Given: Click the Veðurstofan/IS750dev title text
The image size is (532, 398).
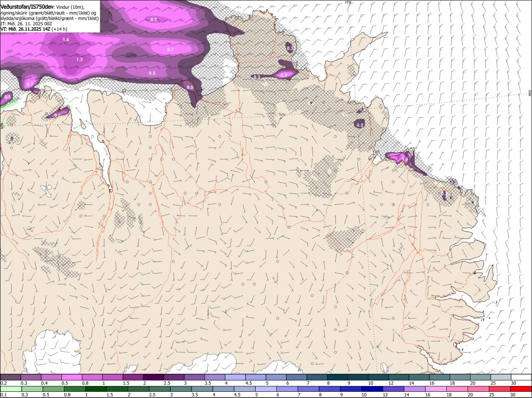Looking at the screenshot, I should tap(27, 7).
